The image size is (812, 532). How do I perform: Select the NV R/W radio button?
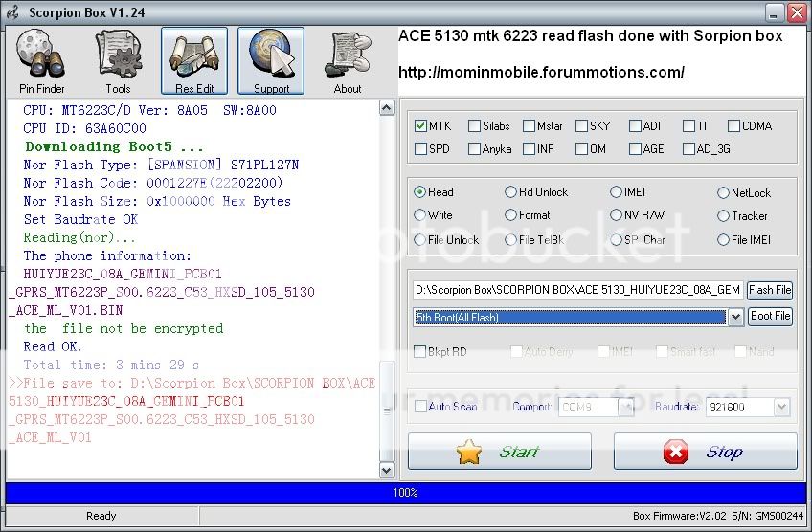click(616, 214)
